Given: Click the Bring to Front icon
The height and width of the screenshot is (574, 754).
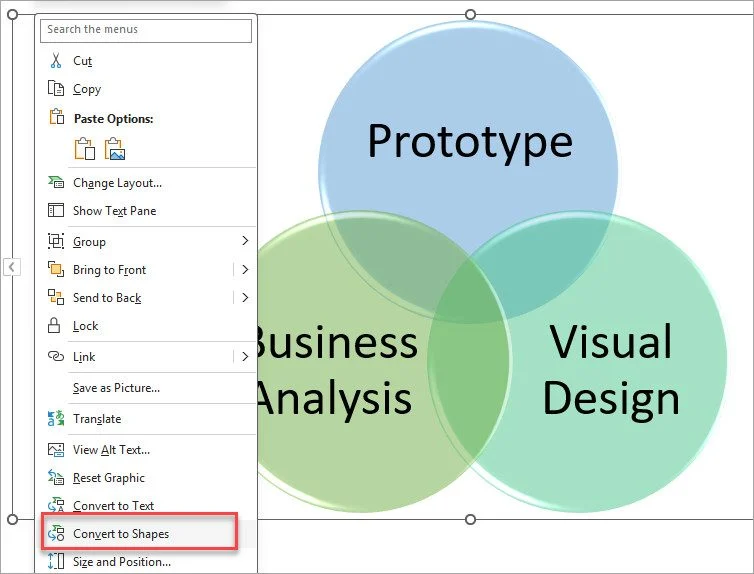Looking at the screenshot, I should pyautogui.click(x=56, y=269).
